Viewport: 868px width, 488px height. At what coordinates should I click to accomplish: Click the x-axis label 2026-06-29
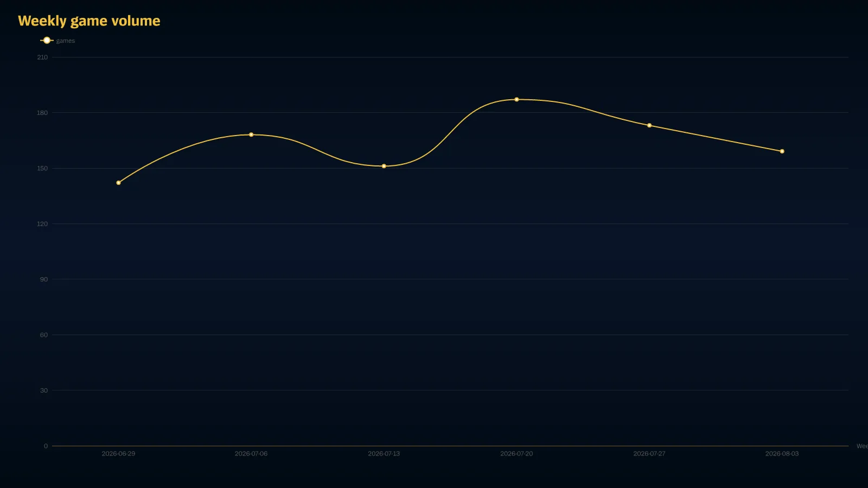click(x=118, y=454)
